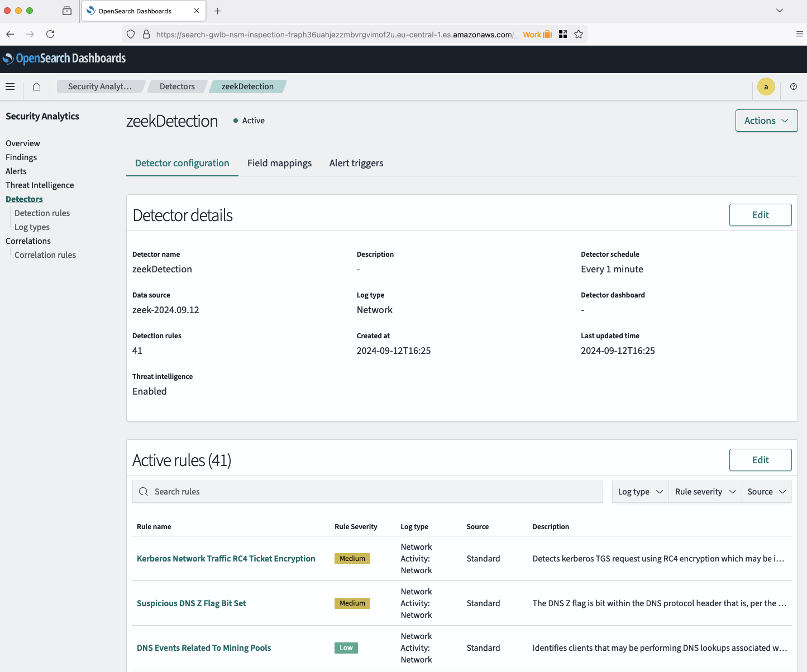Click Edit in Detector details
The width and height of the screenshot is (807, 672).
[760, 215]
